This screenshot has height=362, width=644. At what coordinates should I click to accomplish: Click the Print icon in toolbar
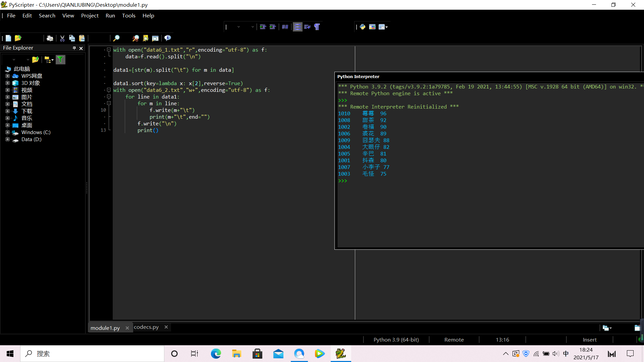(x=50, y=38)
